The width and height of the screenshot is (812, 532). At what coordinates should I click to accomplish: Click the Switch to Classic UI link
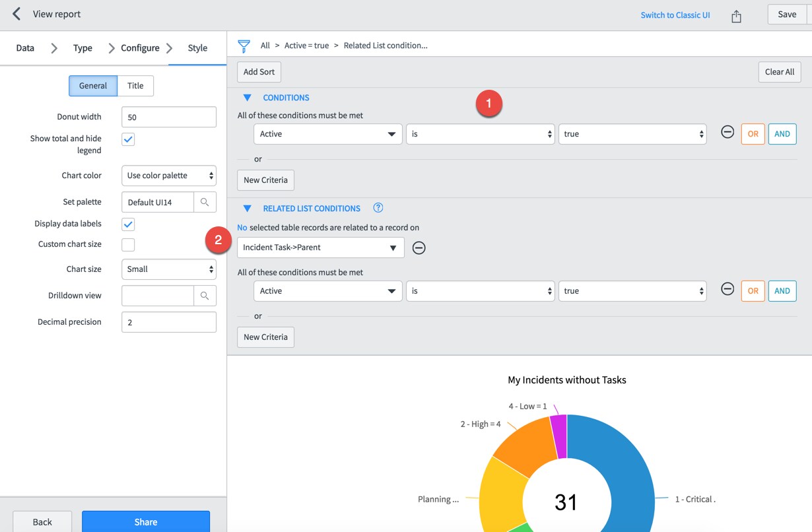(x=675, y=15)
